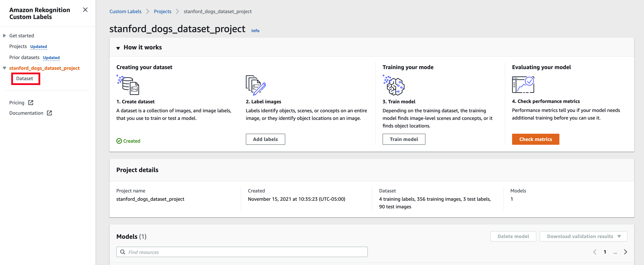Click the Label images pencil icon
The image size is (644, 265).
tap(256, 85)
